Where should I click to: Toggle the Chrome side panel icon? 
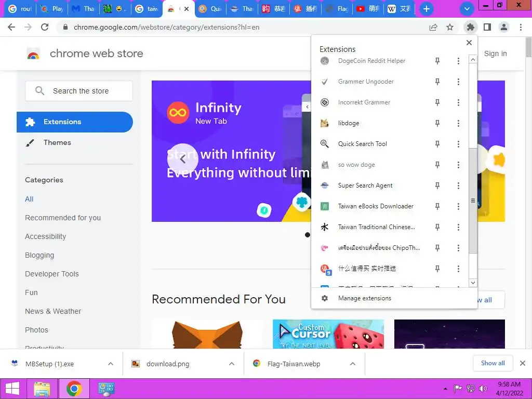click(x=487, y=27)
